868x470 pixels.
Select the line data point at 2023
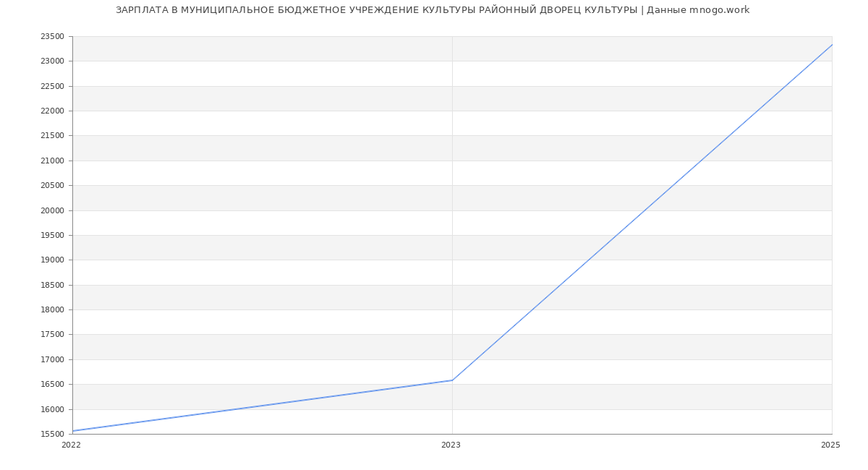452,380
